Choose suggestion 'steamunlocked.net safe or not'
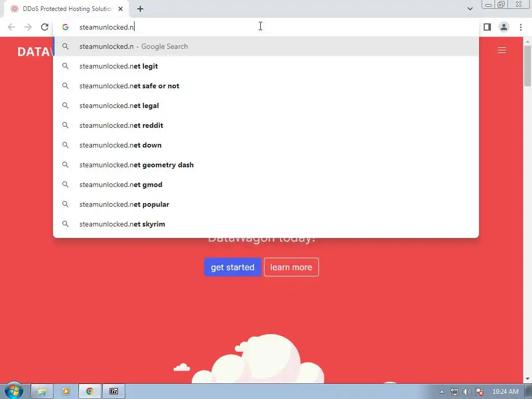 pyautogui.click(x=266, y=86)
